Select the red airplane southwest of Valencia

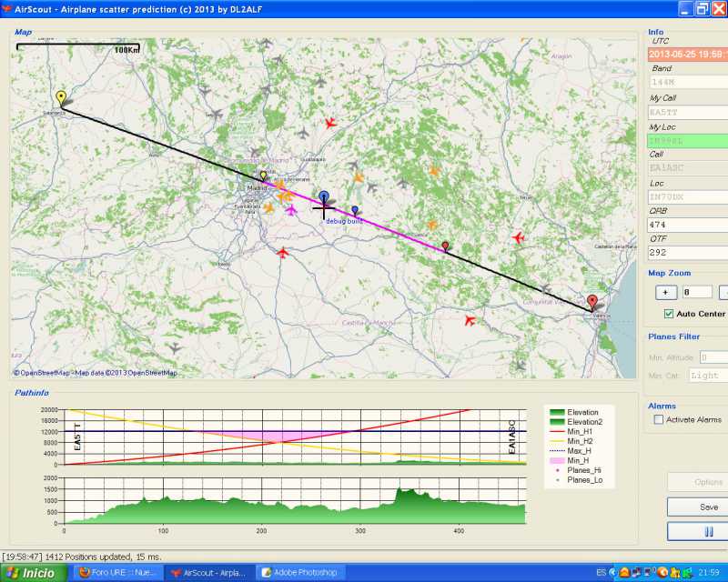coord(470,320)
